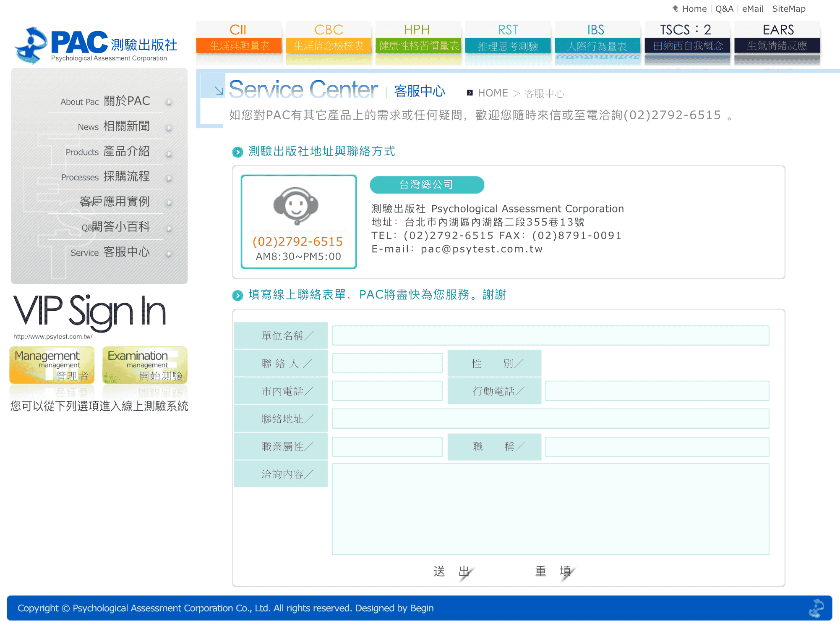The height and width of the screenshot is (629, 840).
Task: Click the PAC logo
Action: [96, 45]
